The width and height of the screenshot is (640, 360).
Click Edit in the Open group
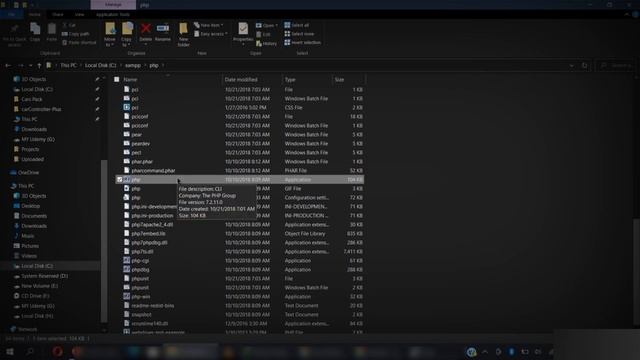click(x=263, y=34)
